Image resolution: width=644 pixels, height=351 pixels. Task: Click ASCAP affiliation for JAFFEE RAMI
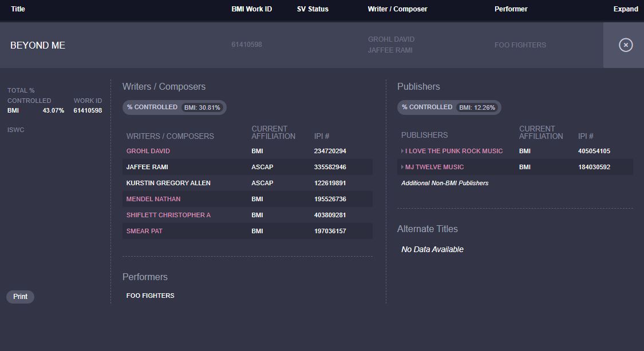click(262, 167)
